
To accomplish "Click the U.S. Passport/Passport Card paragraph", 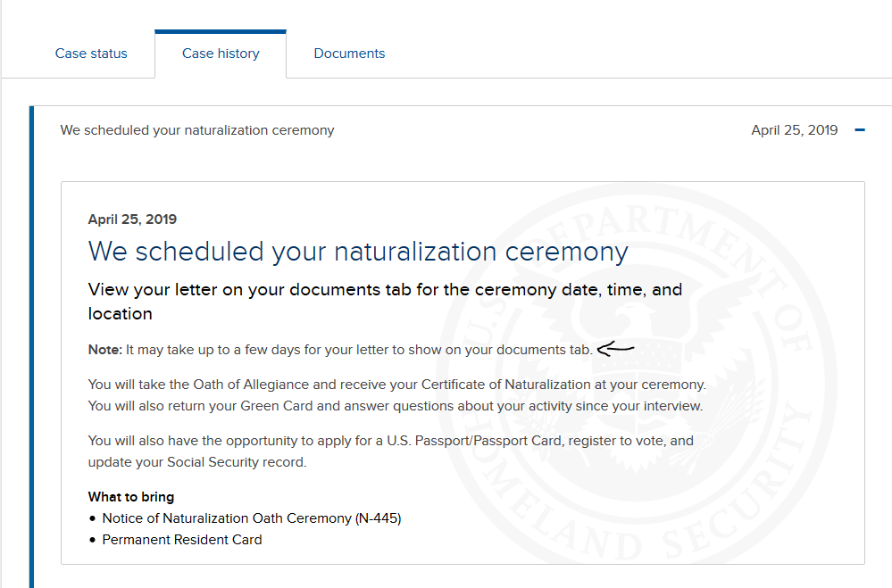I will point(391,451).
